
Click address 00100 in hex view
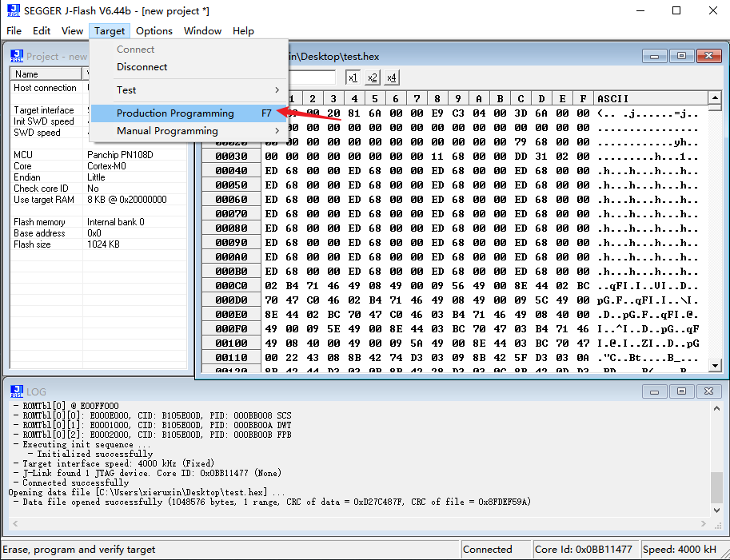pyautogui.click(x=231, y=344)
